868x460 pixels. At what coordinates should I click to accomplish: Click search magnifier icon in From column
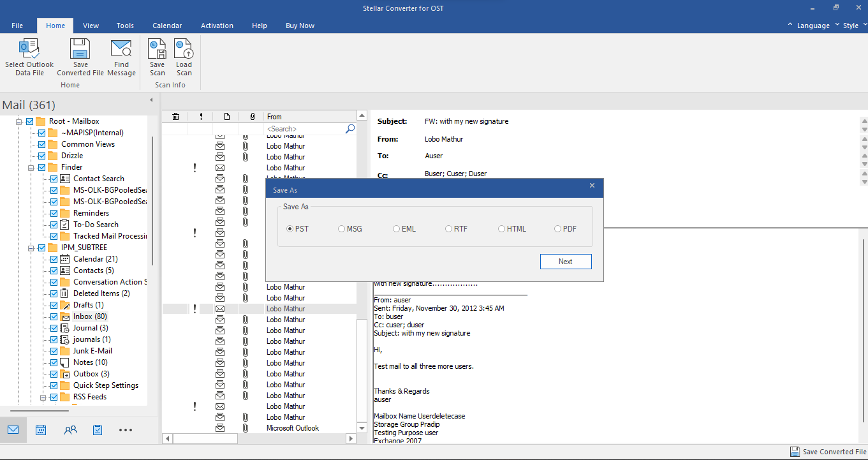[349, 129]
